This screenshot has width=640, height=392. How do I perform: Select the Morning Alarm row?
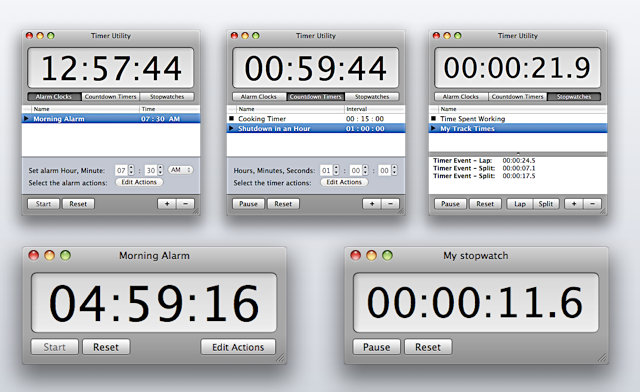[x=111, y=119]
